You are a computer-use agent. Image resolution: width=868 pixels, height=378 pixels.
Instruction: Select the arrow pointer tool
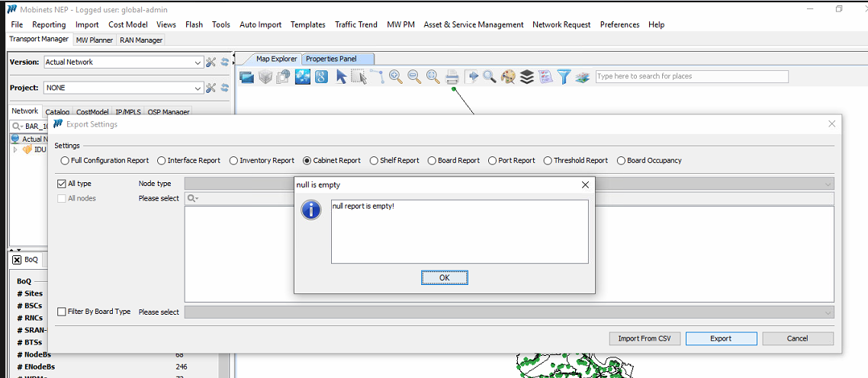341,76
